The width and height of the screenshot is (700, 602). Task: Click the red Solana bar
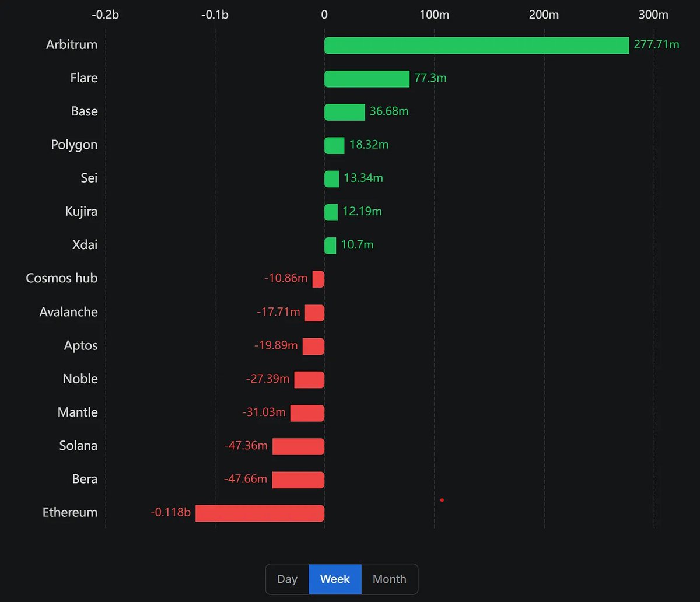click(x=298, y=446)
